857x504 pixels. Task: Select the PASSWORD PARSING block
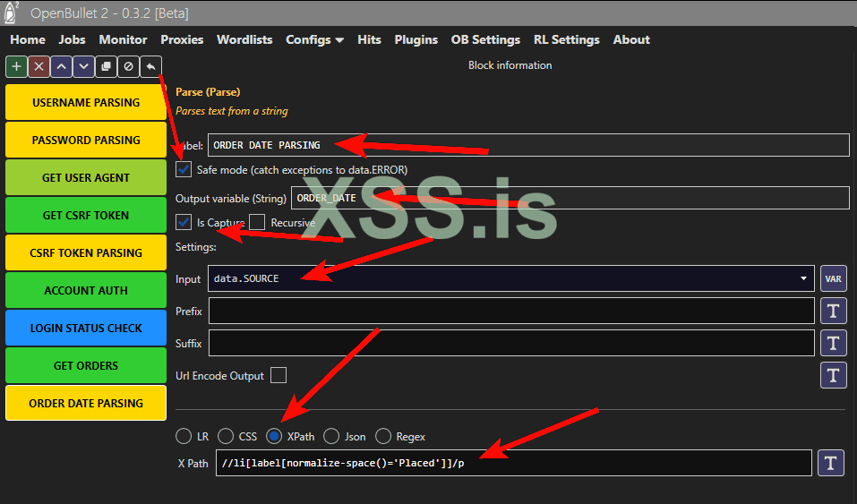tap(86, 140)
